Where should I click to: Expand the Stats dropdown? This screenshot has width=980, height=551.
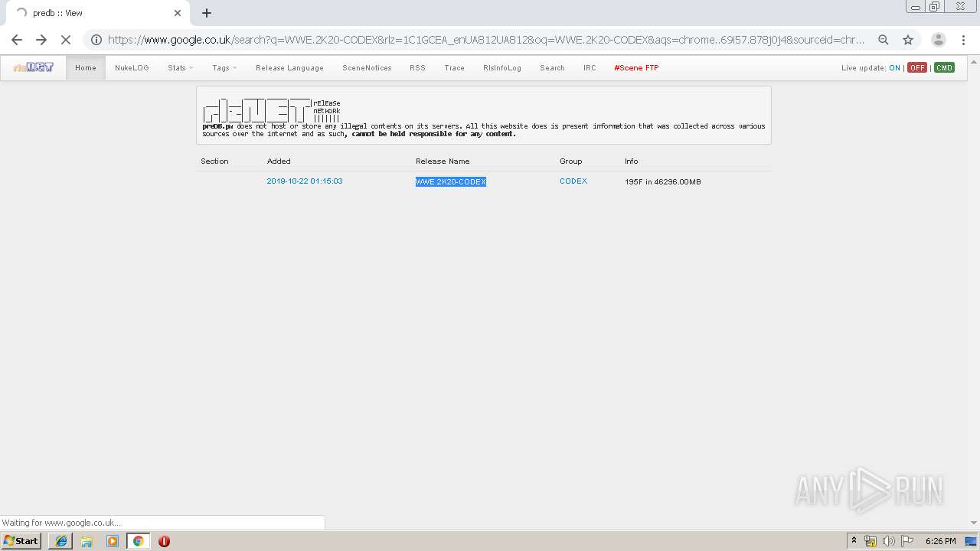(181, 67)
